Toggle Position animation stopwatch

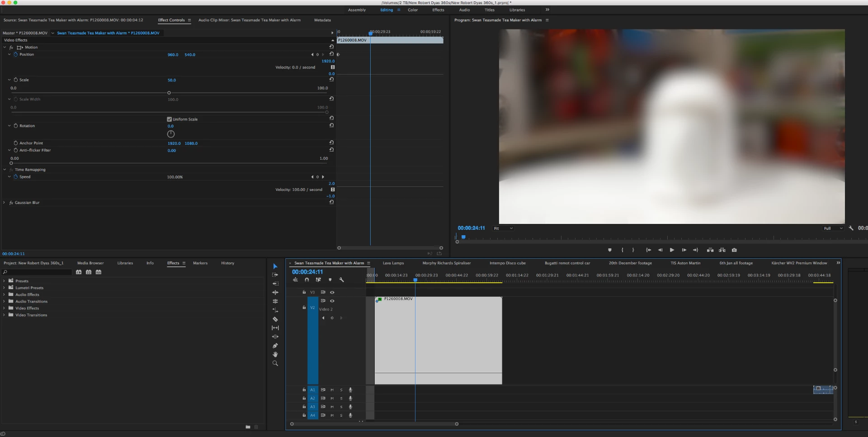pyautogui.click(x=15, y=54)
